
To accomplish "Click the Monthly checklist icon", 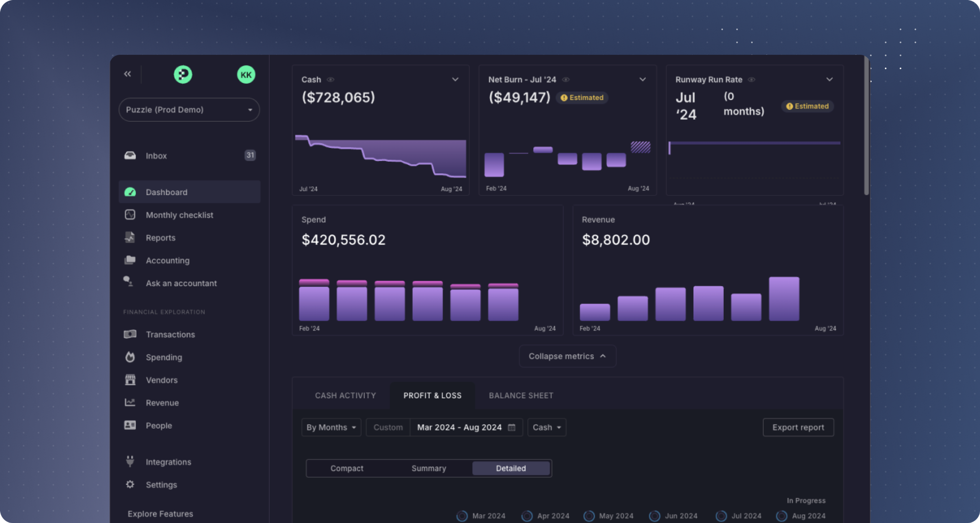I will pos(130,215).
